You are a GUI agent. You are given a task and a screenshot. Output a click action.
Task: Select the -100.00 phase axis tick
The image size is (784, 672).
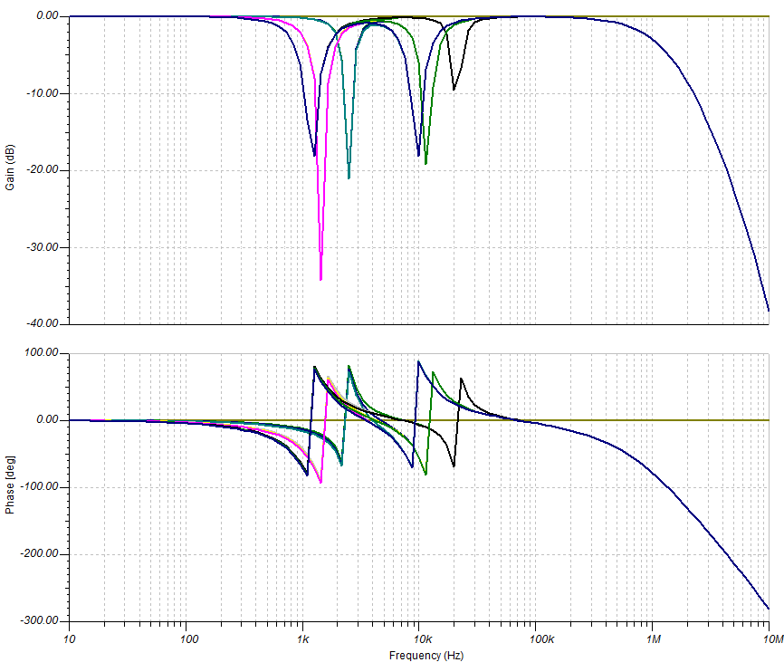pos(40,487)
